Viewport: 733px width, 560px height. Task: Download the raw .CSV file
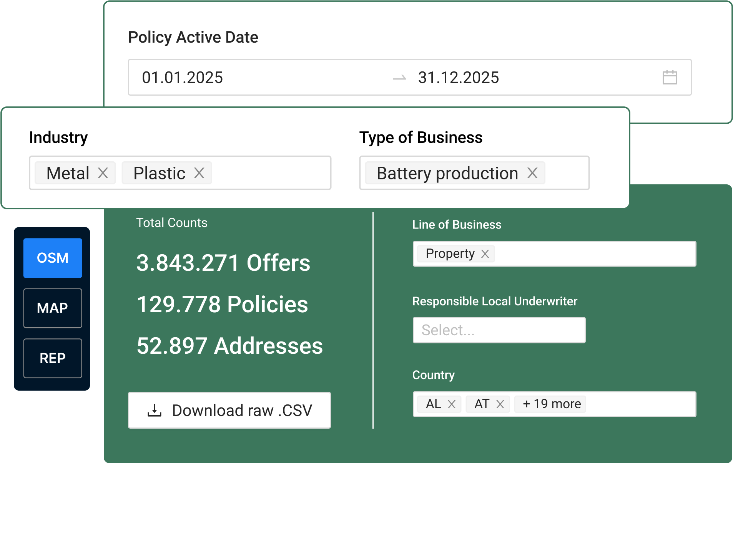pyautogui.click(x=229, y=410)
